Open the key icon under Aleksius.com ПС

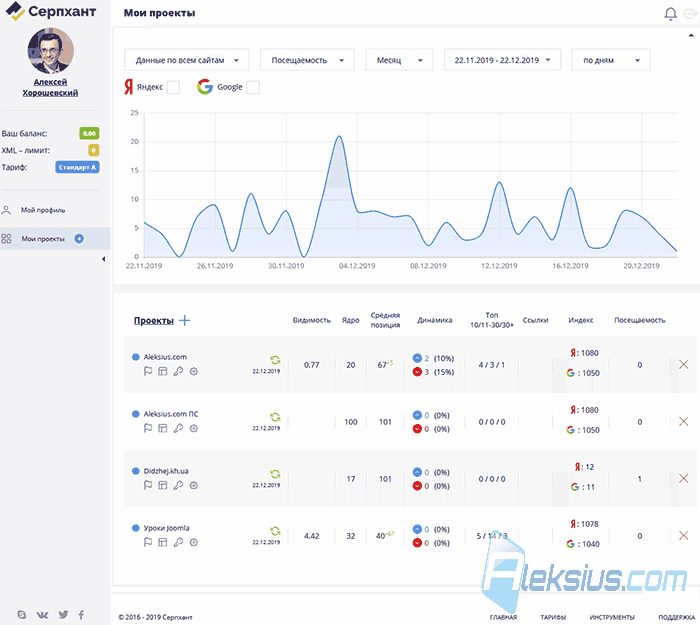pyautogui.click(x=178, y=428)
